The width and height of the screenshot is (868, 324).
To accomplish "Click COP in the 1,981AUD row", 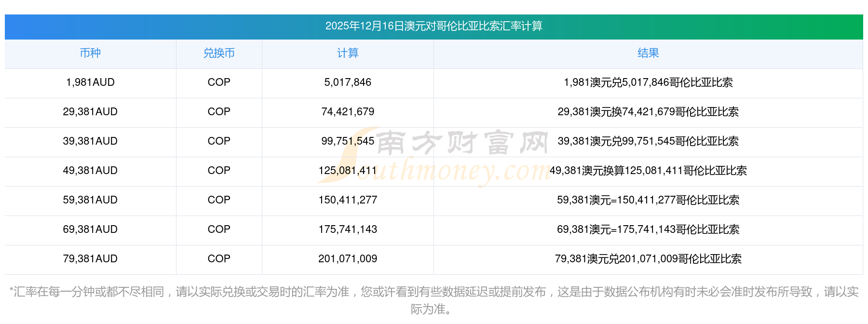I will (x=219, y=82).
